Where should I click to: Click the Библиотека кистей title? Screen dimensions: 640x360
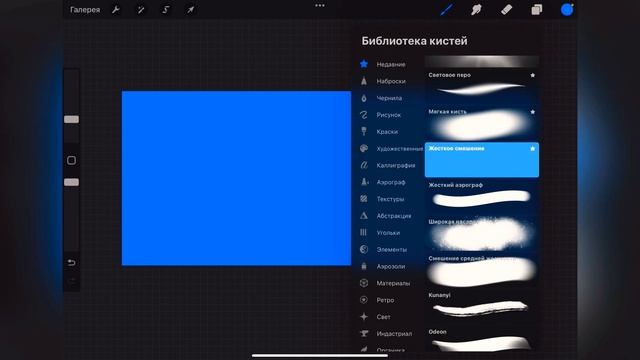[414, 41]
